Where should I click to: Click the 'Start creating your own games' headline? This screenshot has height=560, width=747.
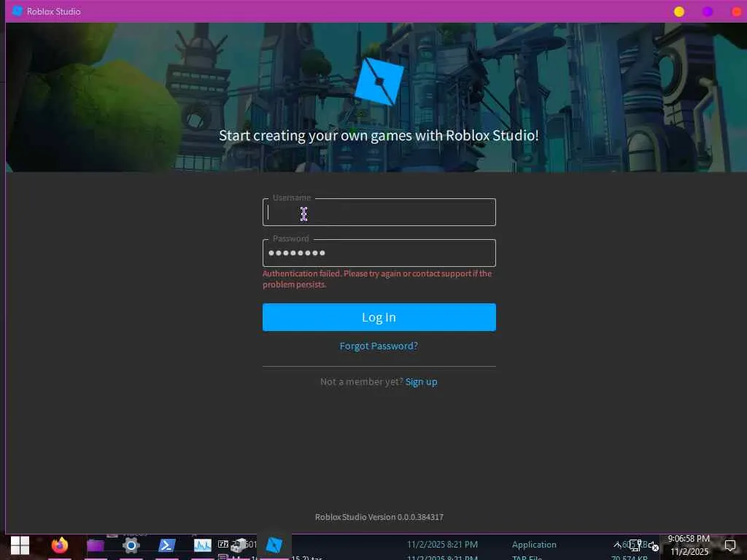(x=379, y=136)
